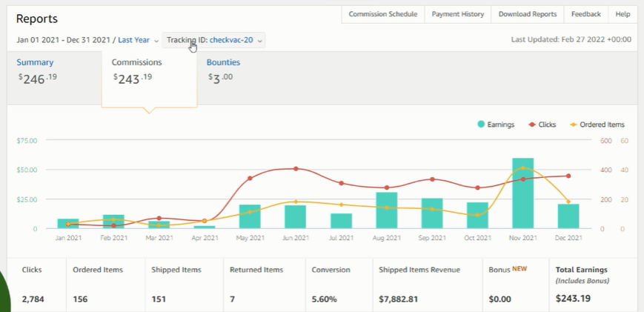The width and height of the screenshot is (644, 312).
Task: Toggle the Earnings series in legend
Action: (x=496, y=125)
